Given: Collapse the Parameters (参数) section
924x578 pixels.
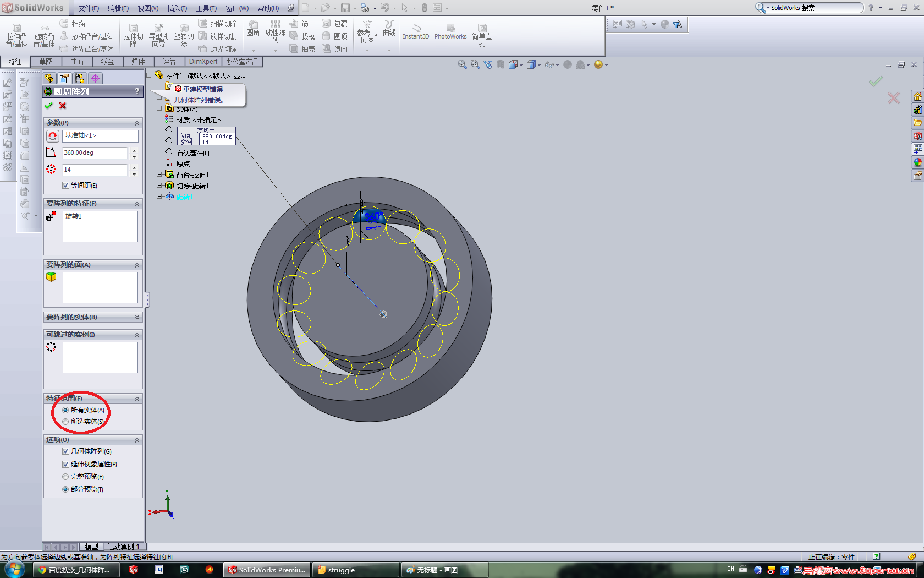Looking at the screenshot, I should tap(137, 123).
